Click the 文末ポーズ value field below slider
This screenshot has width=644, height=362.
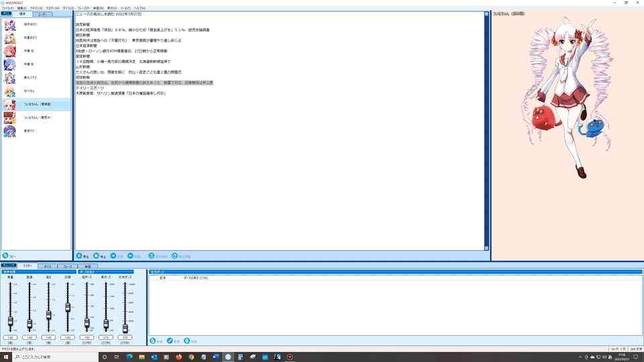(125, 337)
